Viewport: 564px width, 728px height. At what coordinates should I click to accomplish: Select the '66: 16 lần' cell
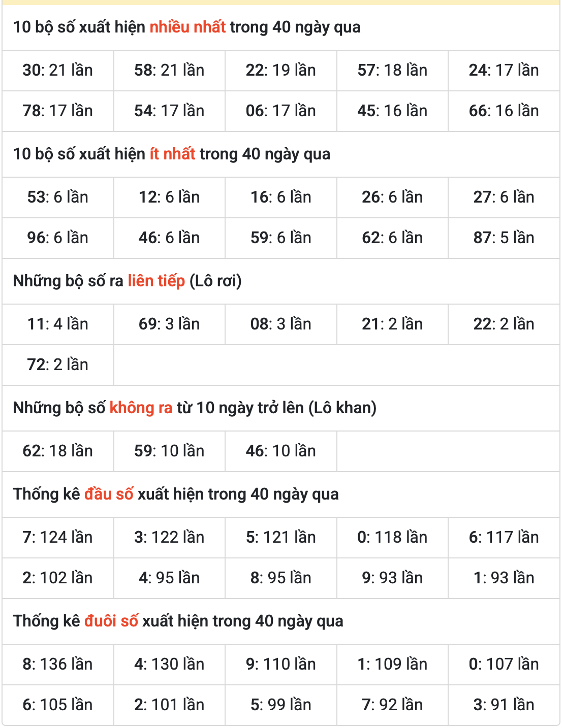(504, 111)
